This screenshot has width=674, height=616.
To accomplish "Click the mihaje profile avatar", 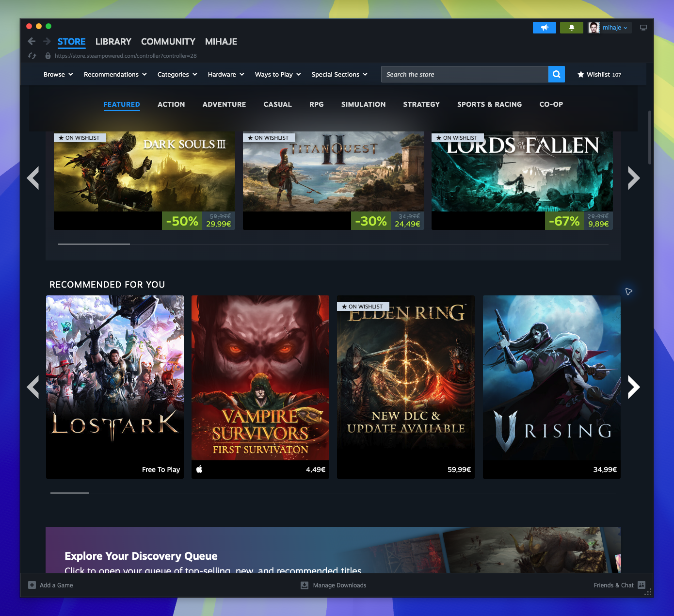I will [x=594, y=28].
